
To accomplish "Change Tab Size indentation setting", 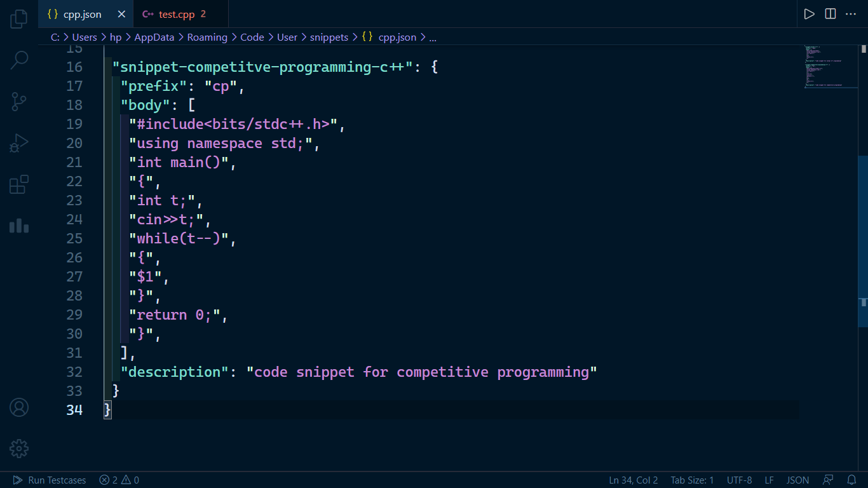I will 692,480.
